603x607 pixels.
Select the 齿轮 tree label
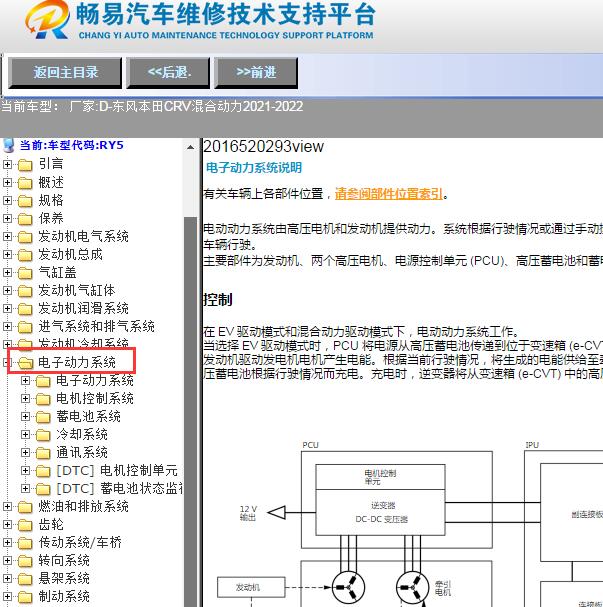tap(51, 524)
